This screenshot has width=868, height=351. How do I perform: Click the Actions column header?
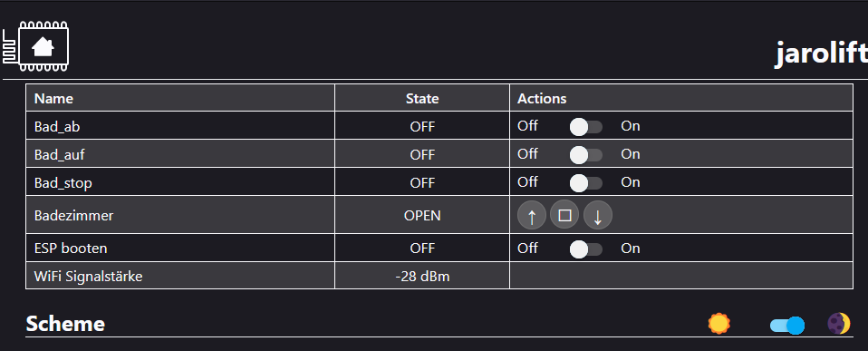pyautogui.click(x=542, y=99)
